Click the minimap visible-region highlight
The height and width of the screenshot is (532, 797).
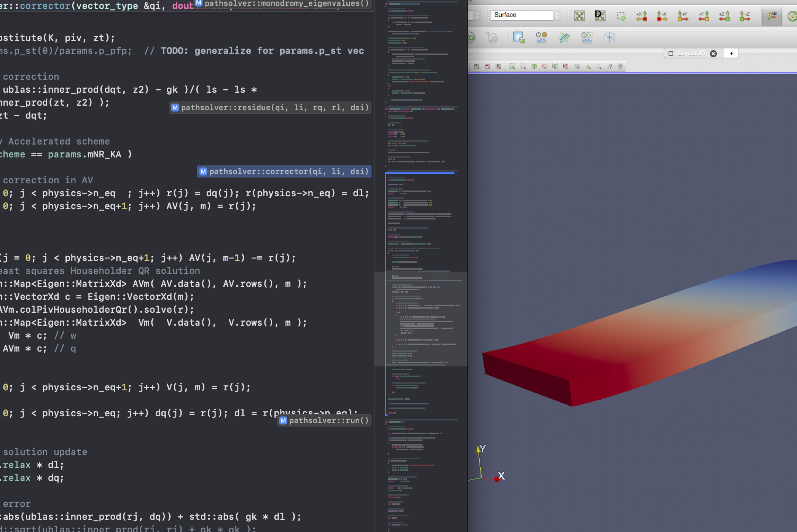click(x=421, y=319)
